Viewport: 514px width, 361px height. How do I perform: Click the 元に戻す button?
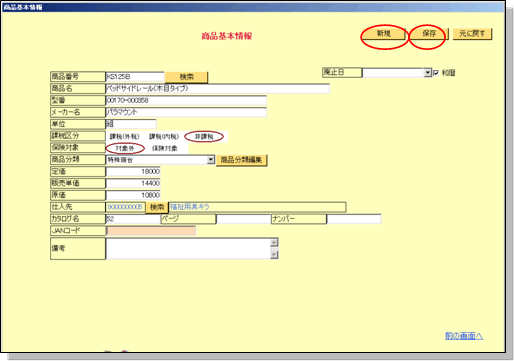(472, 34)
